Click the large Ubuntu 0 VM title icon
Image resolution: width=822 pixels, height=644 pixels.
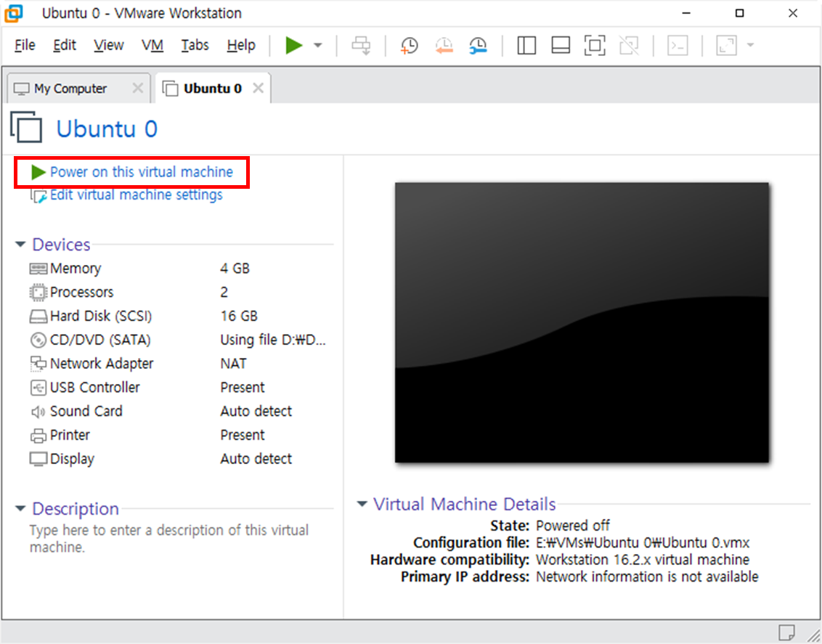pyautogui.click(x=26, y=127)
